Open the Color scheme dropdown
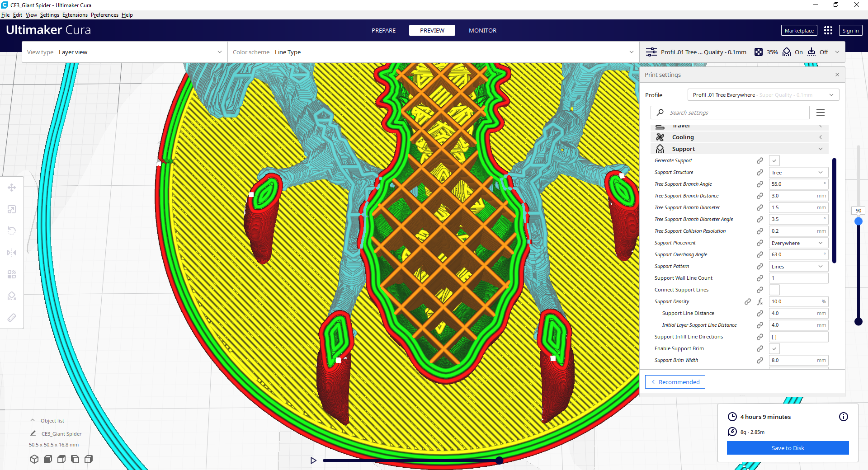This screenshot has width=868, height=470. pyautogui.click(x=433, y=52)
